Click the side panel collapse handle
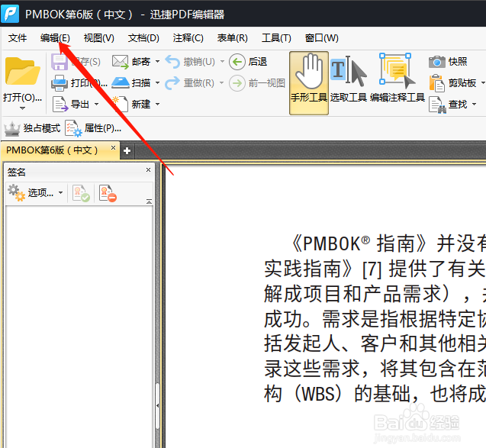This screenshot has width=486, height=448. click(157, 405)
